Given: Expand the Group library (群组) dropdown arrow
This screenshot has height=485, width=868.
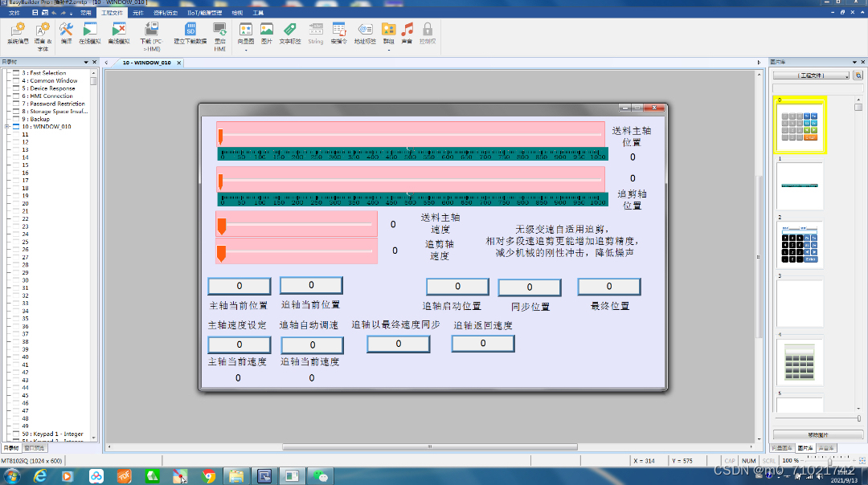Looking at the screenshot, I should [x=389, y=50].
